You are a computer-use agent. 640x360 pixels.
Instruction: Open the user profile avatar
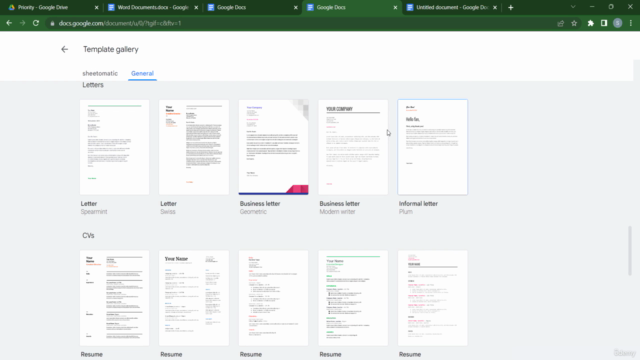(x=618, y=23)
